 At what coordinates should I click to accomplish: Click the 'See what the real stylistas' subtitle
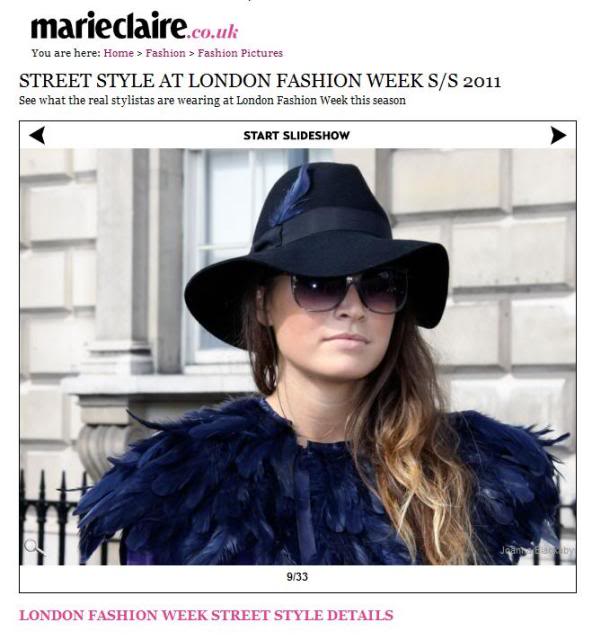[x=212, y=100]
